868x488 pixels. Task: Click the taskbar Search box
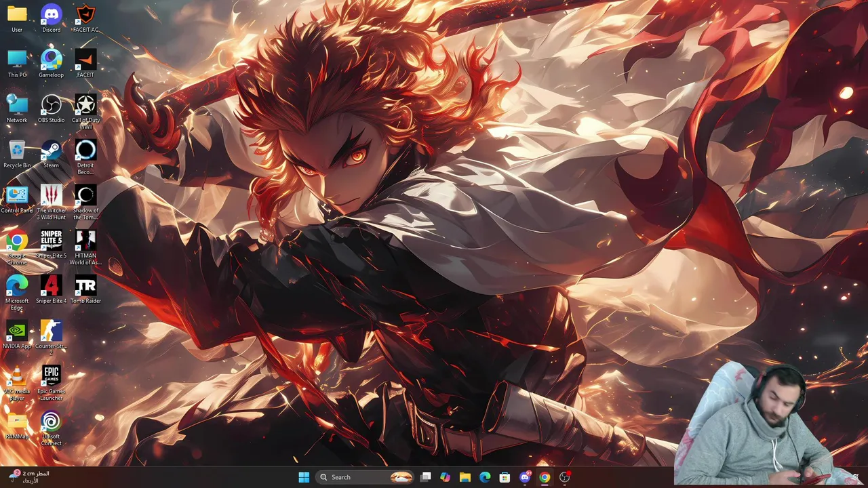(x=365, y=477)
